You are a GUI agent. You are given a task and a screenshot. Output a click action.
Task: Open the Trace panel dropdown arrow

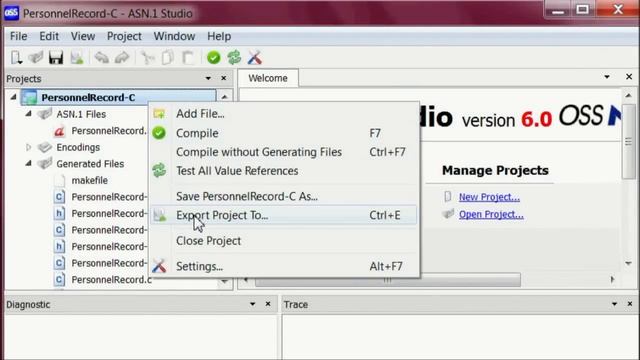click(614, 304)
